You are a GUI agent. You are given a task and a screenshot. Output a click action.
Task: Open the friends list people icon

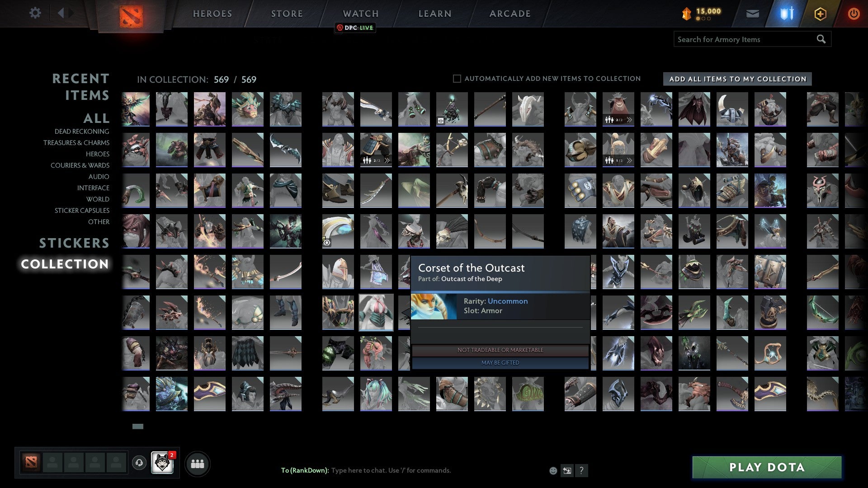coord(198,463)
